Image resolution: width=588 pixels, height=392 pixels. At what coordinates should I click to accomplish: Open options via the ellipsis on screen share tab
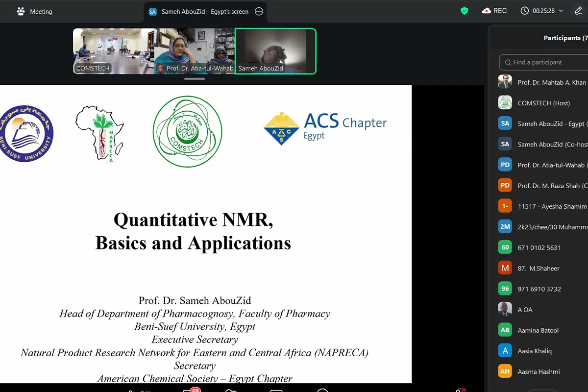259,11
